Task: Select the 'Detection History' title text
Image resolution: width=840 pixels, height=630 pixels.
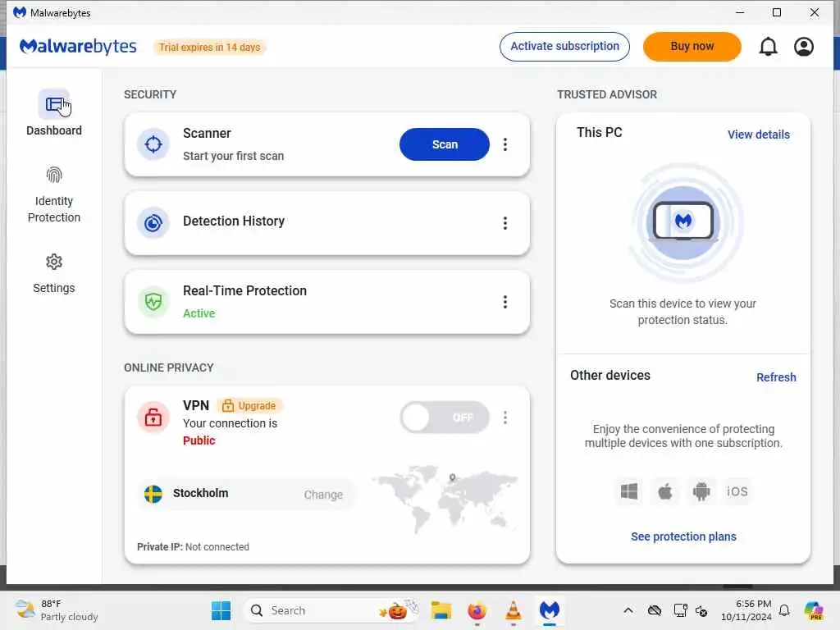Action: (x=234, y=221)
